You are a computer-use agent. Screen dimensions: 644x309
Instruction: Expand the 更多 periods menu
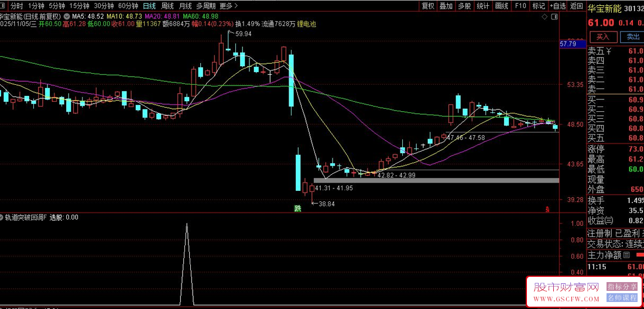coord(228,6)
